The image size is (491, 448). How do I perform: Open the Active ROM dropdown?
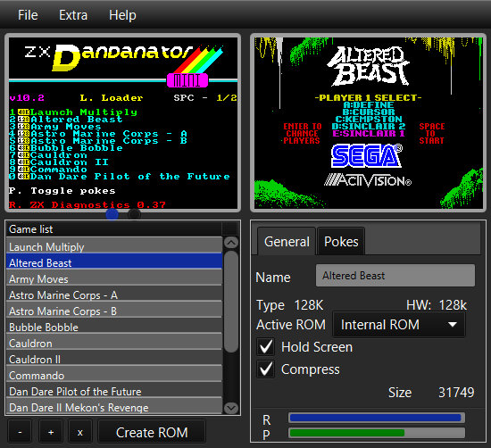pyautogui.click(x=399, y=325)
